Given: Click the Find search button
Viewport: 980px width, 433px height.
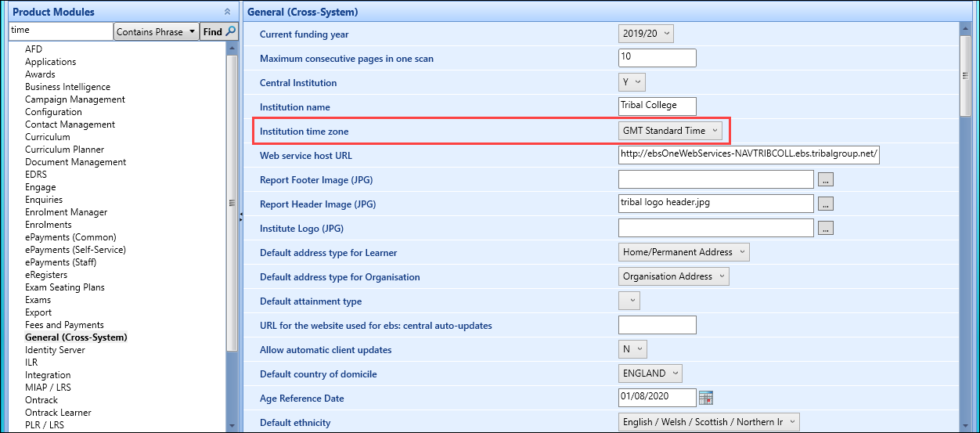Looking at the screenshot, I should pos(219,31).
